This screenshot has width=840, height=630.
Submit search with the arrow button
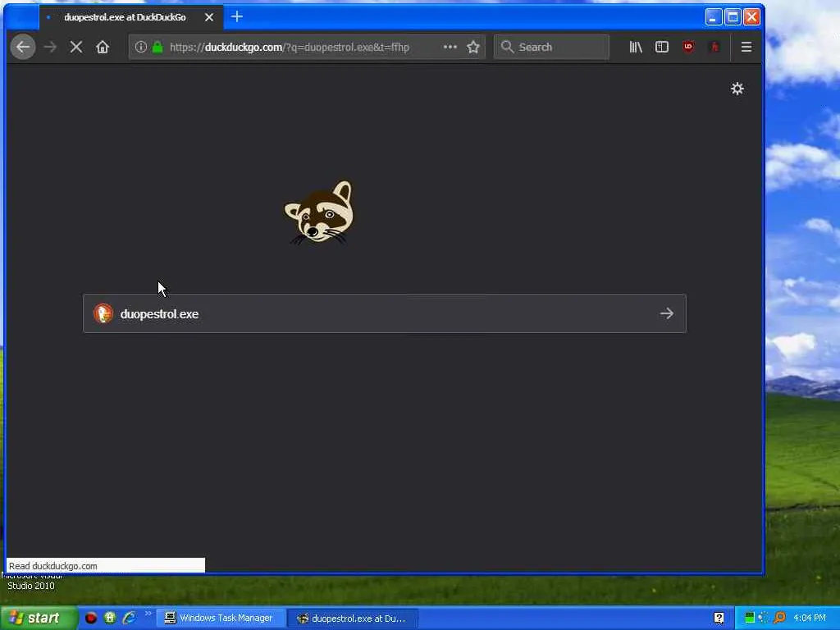click(x=666, y=313)
